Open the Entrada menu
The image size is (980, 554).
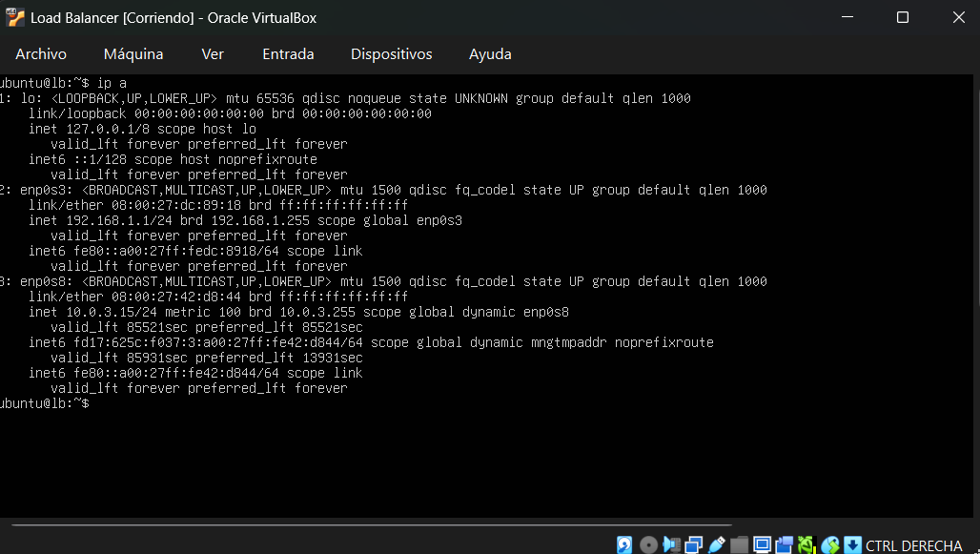click(288, 54)
